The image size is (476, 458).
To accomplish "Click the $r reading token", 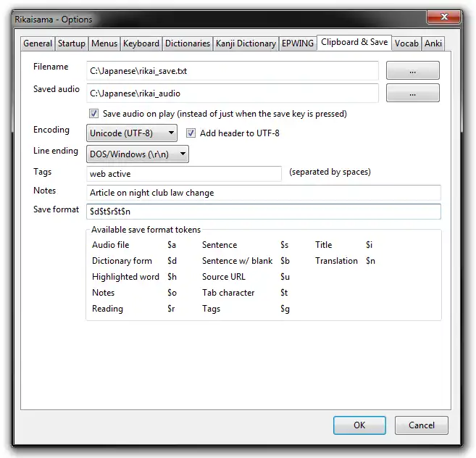I will (x=171, y=309).
